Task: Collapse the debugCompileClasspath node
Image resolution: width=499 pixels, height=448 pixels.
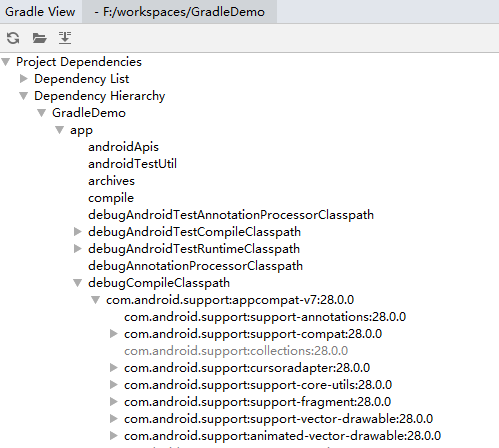Action: point(78,283)
